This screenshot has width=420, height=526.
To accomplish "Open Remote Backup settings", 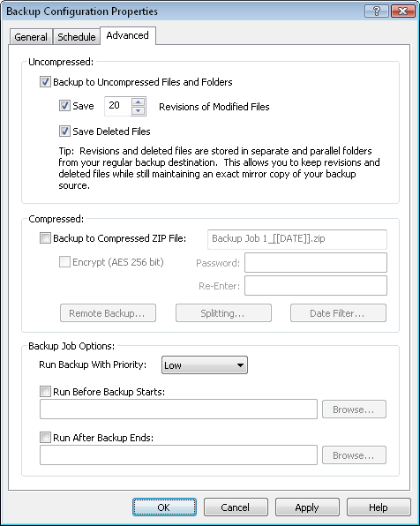I will pyautogui.click(x=108, y=313).
